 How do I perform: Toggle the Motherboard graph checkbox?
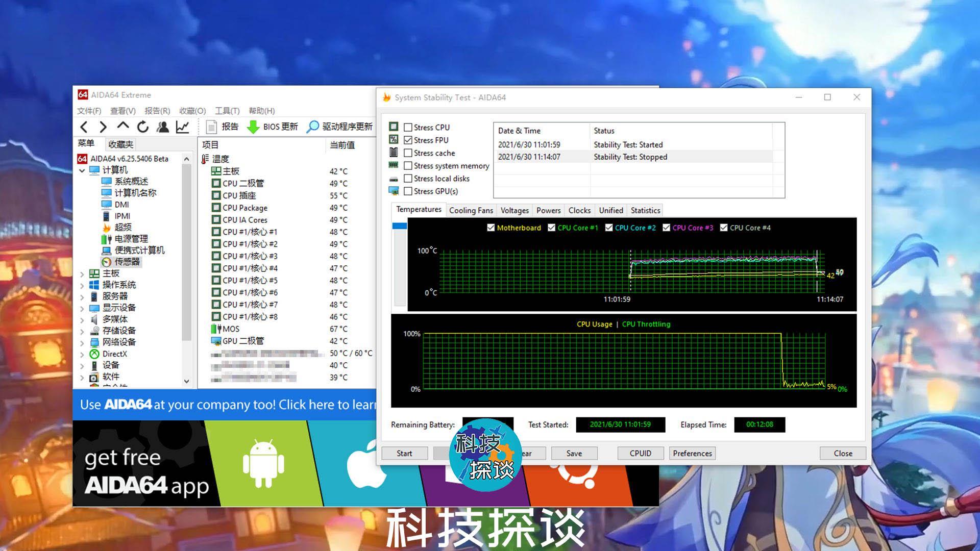pos(491,228)
